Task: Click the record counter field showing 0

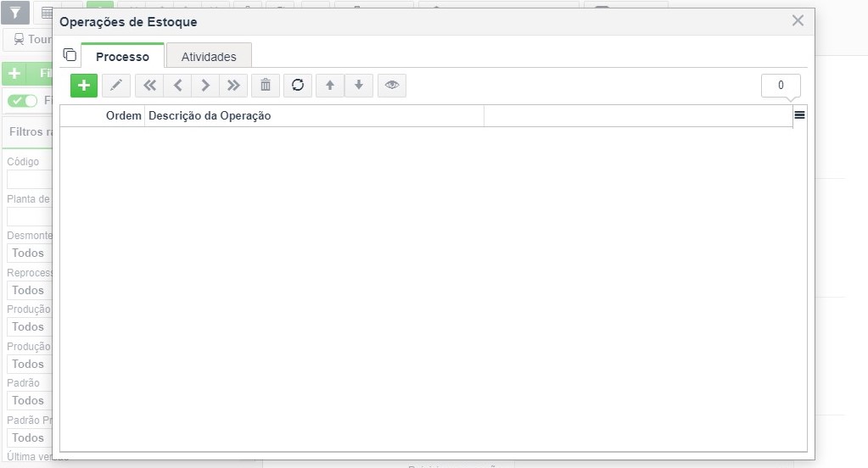Action: tap(781, 85)
